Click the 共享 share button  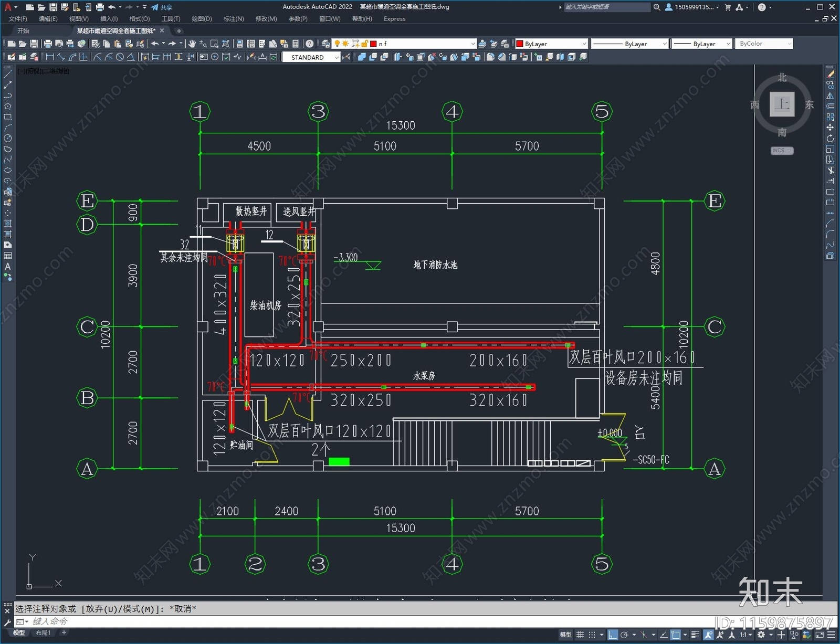tap(162, 7)
